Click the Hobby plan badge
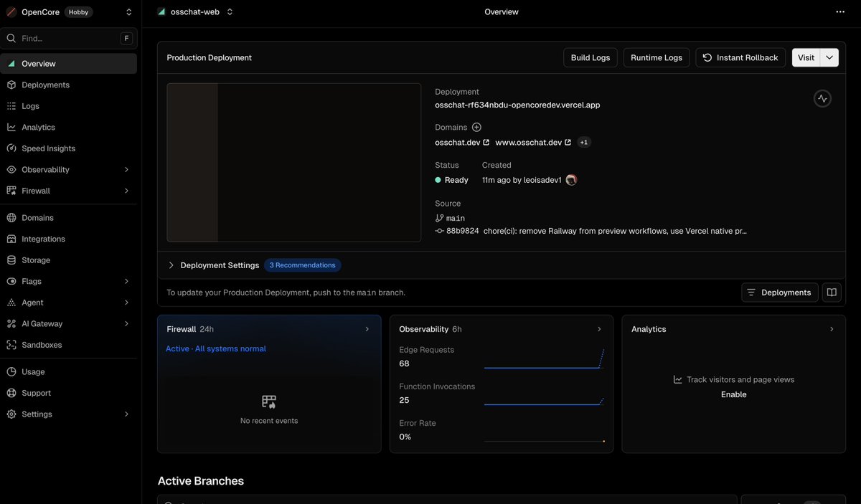The height and width of the screenshot is (504, 861). point(78,12)
